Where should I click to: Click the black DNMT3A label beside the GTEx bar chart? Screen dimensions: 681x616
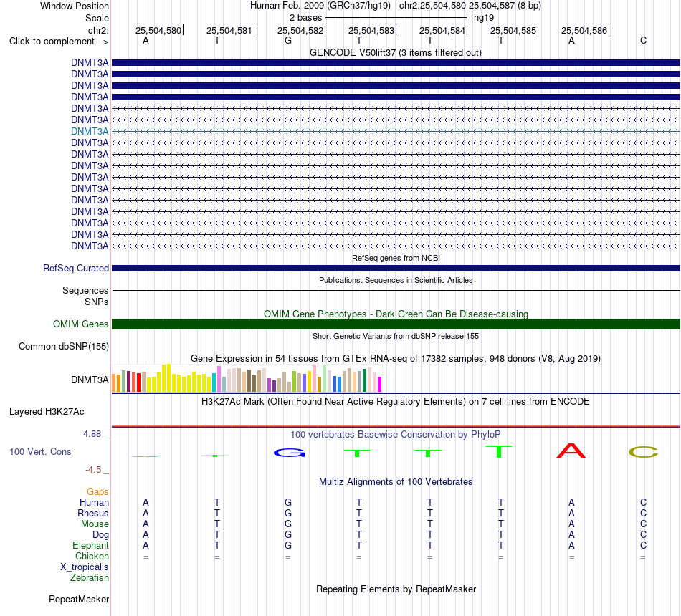coord(90,380)
